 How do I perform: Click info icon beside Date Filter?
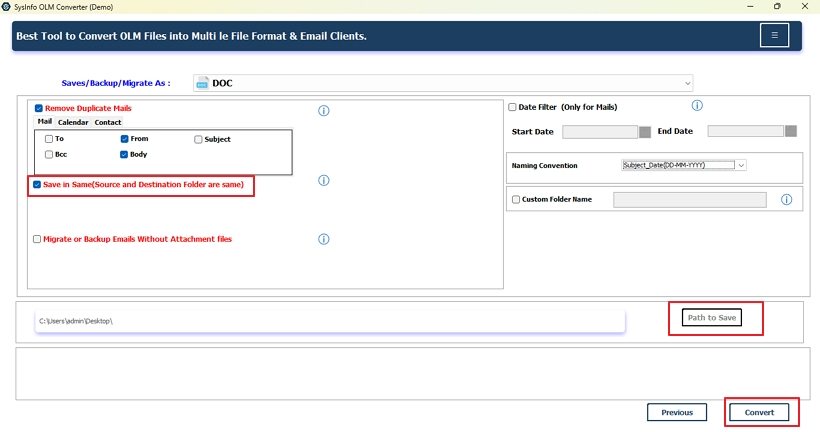click(697, 106)
